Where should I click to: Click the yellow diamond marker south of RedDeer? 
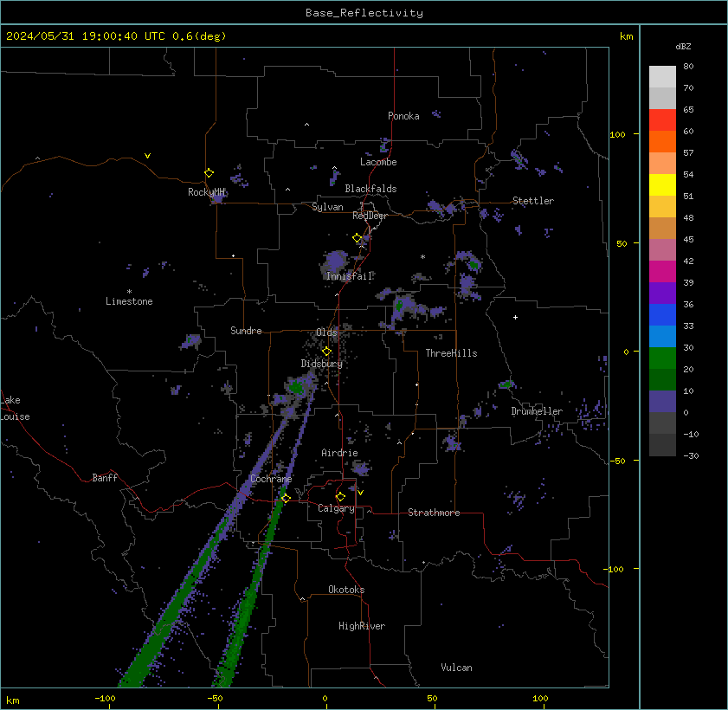click(x=357, y=238)
